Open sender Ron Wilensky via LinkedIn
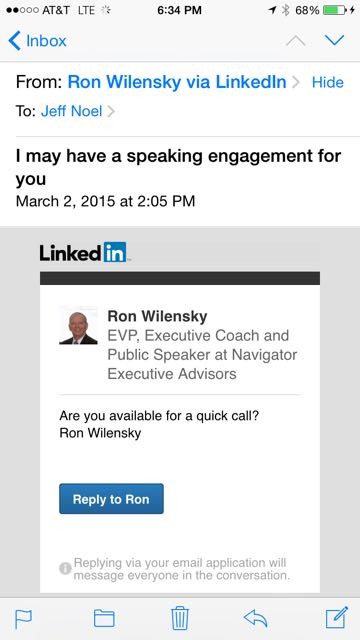 click(x=177, y=82)
